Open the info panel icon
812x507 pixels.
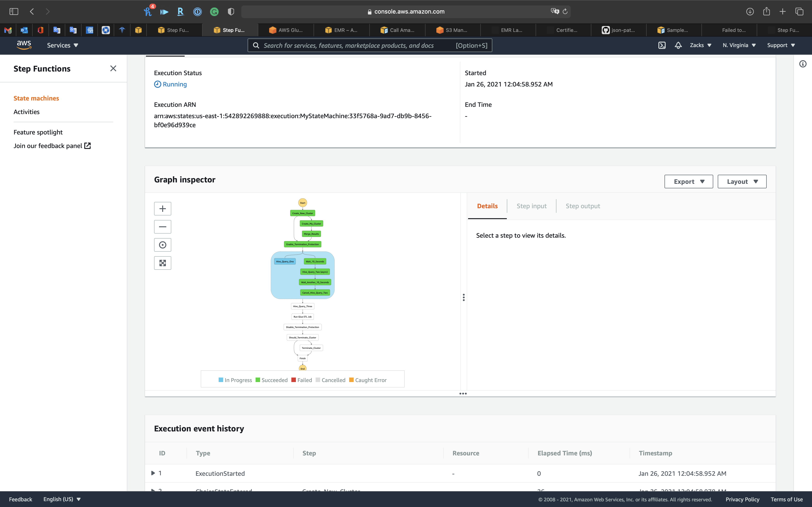click(803, 64)
